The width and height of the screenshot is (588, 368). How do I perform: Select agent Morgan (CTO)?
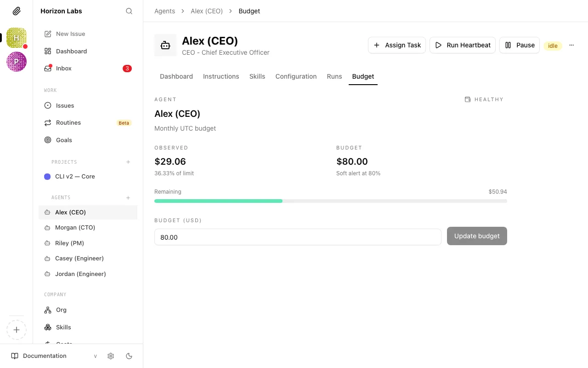click(88, 228)
